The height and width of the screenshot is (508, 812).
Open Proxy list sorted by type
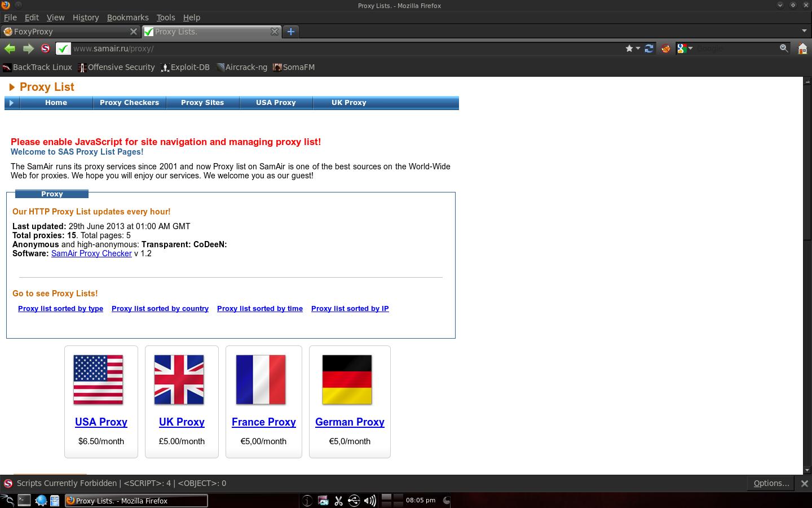(x=60, y=309)
